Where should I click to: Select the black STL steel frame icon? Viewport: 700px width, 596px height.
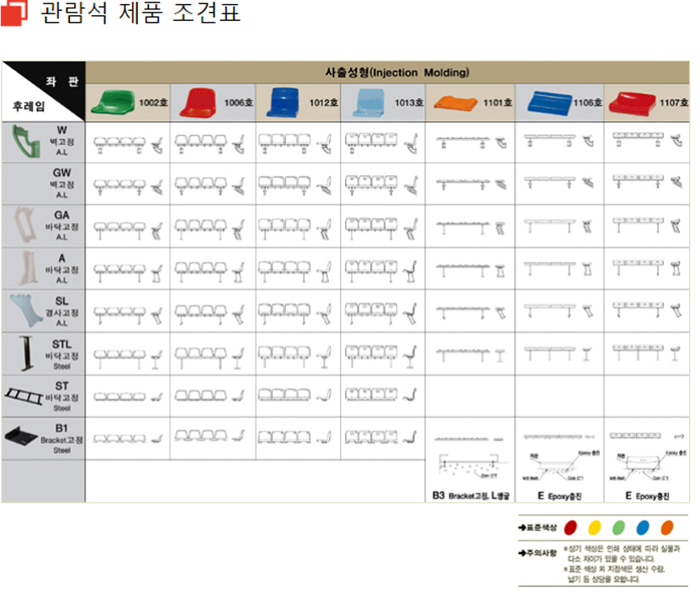[25, 354]
